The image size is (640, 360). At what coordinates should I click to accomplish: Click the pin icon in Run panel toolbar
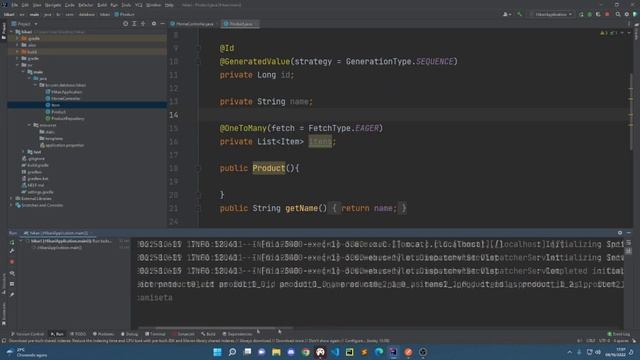12,294
